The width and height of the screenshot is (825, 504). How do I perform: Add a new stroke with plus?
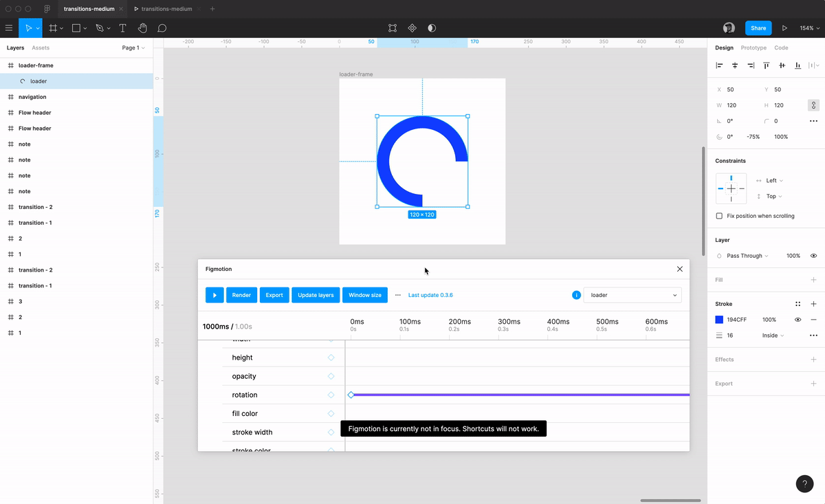(813, 304)
